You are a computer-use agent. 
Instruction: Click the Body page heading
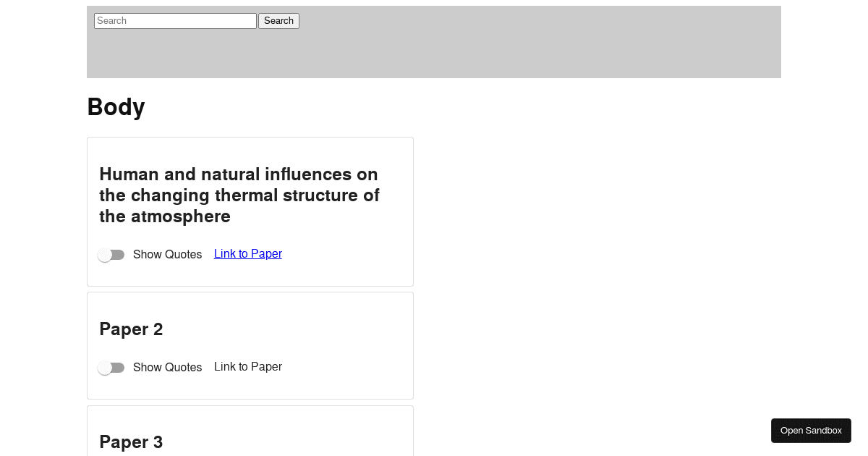[x=116, y=107]
